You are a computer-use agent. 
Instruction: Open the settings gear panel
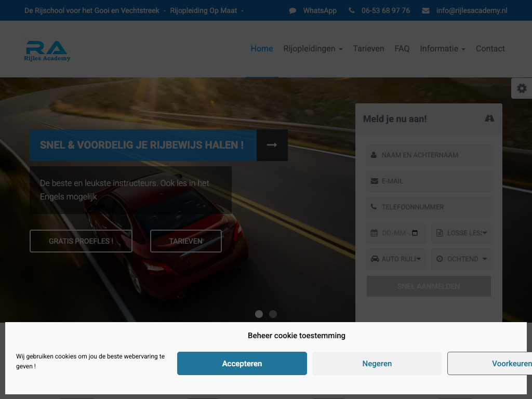coord(522,88)
